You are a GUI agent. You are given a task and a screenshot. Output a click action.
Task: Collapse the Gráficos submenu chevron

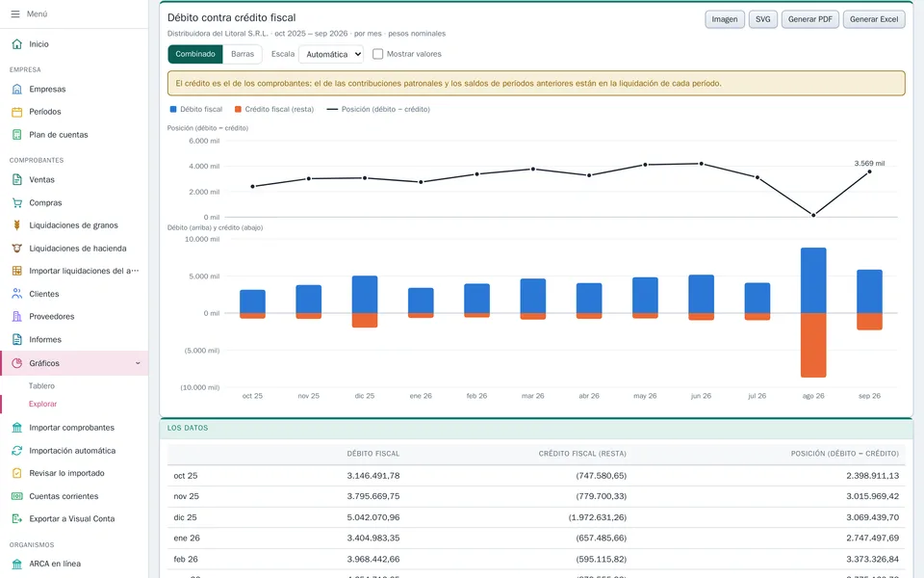coord(138,363)
